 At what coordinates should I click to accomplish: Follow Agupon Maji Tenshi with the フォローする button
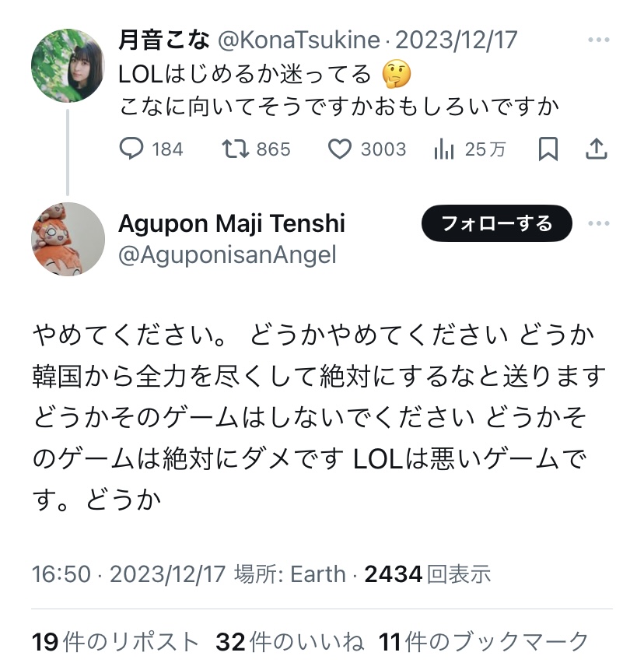coord(496,223)
